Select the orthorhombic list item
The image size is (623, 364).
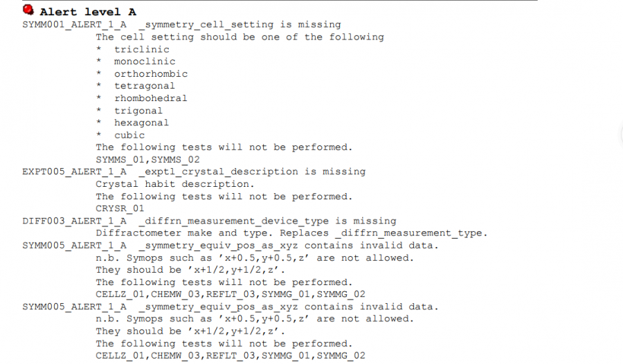(x=150, y=74)
